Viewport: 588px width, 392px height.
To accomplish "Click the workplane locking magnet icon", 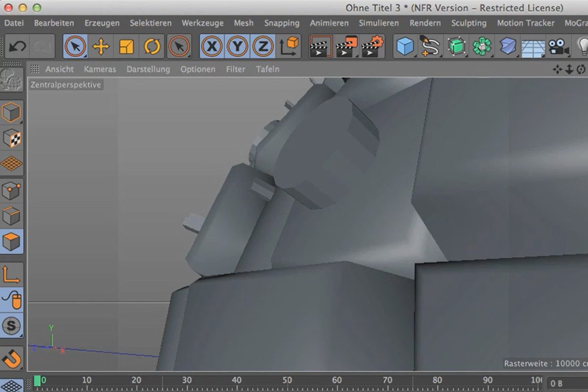I will coord(11,359).
